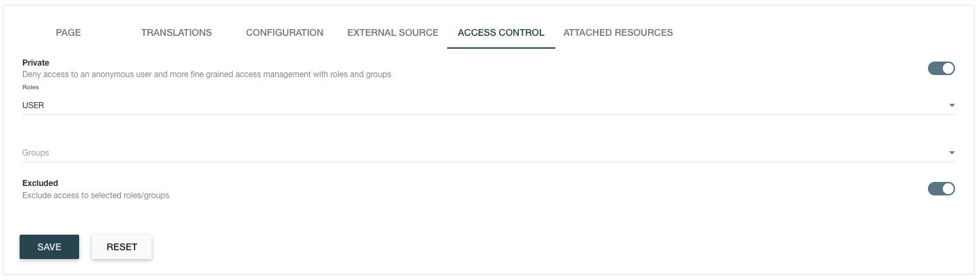Click the "Exclude access to selected roles/groups" text

95,195
